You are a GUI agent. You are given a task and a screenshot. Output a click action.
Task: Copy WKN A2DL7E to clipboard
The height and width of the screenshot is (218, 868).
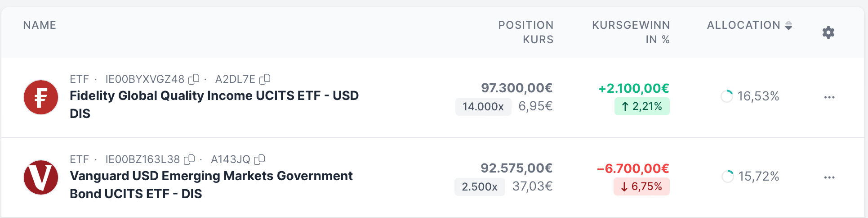[x=265, y=79]
